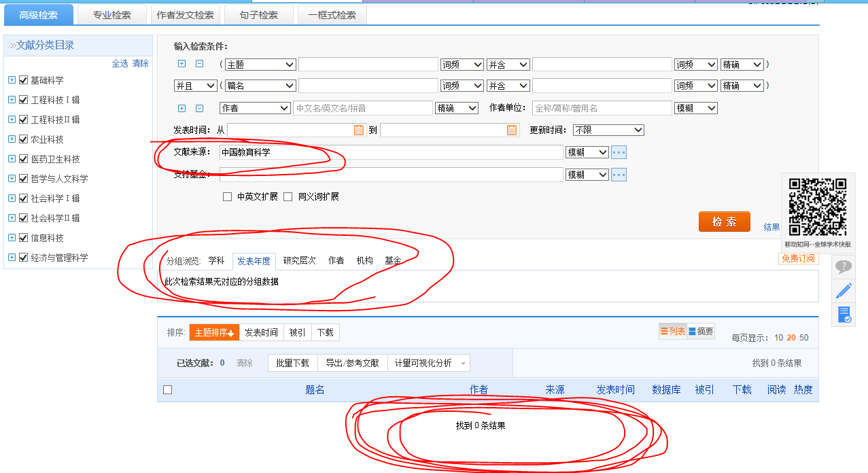Viewport: 868px width, 473px height.
Task: Click the blue pencil feedback icon
Action: pyautogui.click(x=844, y=291)
